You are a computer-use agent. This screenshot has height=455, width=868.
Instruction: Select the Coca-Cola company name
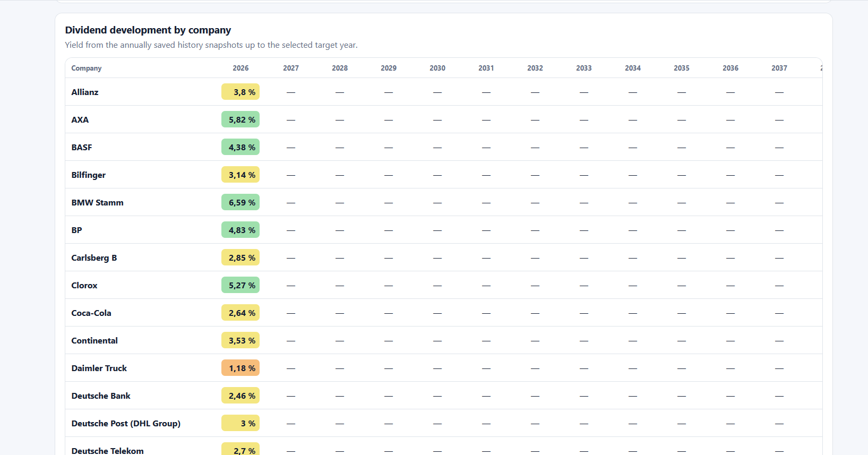click(x=91, y=313)
